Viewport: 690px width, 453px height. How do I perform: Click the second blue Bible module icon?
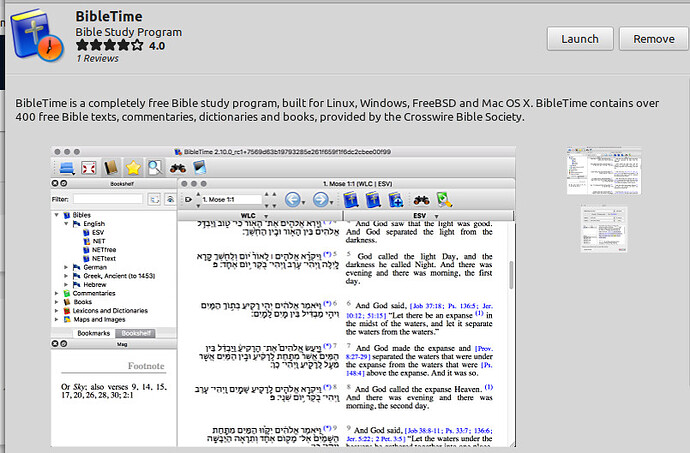373,199
